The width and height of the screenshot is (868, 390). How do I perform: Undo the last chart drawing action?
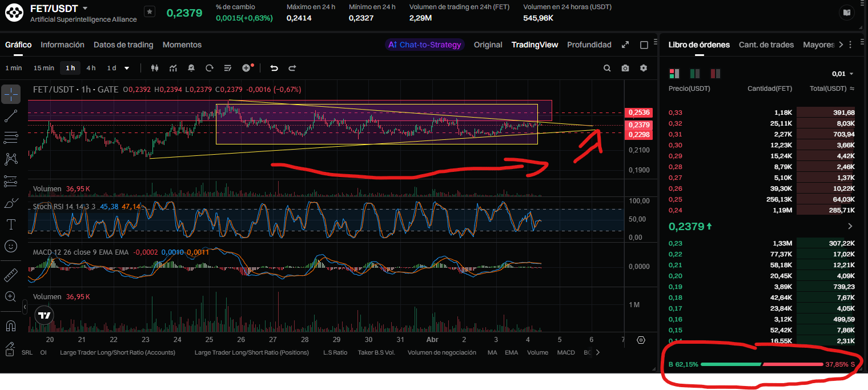point(274,68)
